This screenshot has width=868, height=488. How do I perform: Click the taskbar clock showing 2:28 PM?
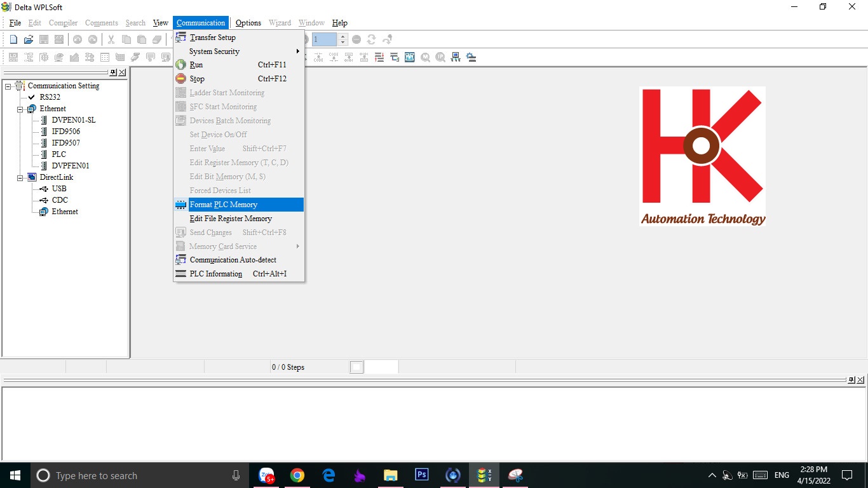coord(813,475)
